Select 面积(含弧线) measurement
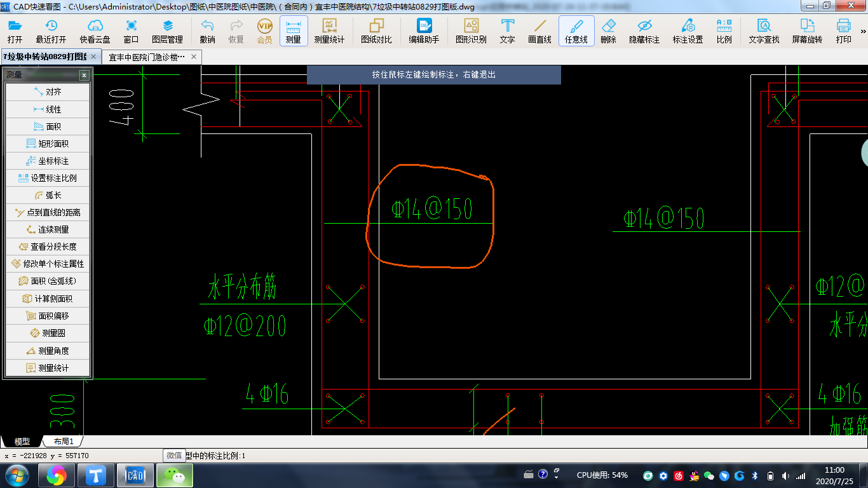 (48, 281)
